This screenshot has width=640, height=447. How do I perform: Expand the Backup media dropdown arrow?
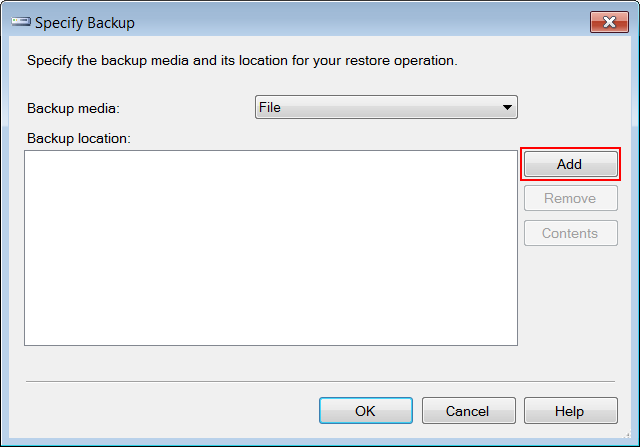pos(507,107)
